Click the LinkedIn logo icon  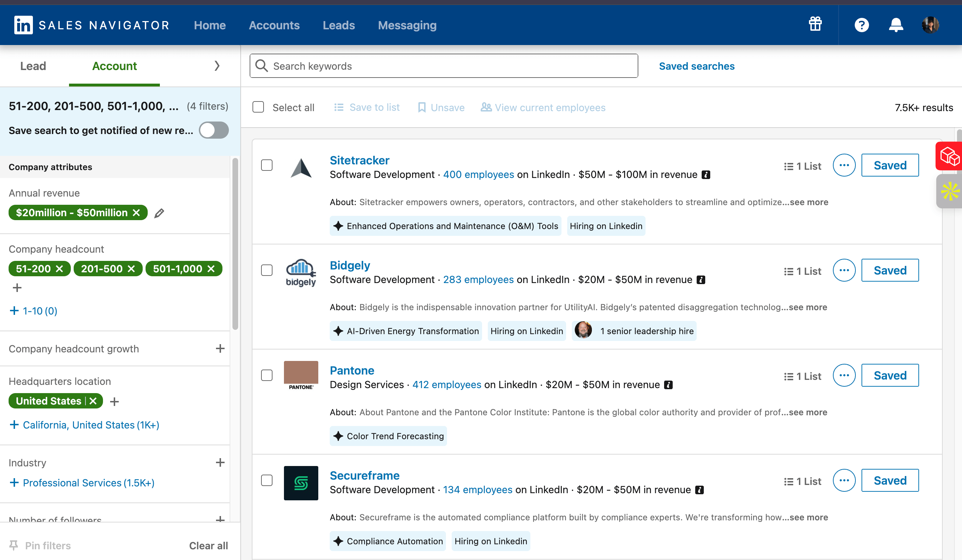pyautogui.click(x=23, y=25)
